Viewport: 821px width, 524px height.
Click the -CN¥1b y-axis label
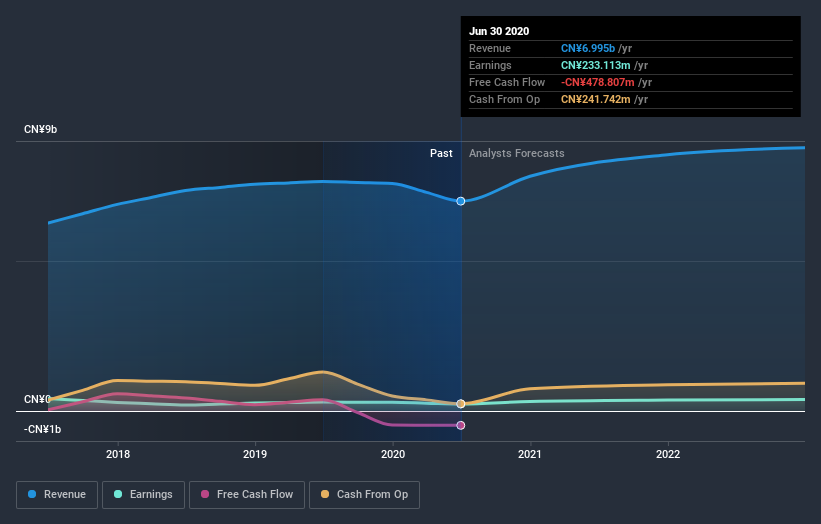pyautogui.click(x=42, y=429)
